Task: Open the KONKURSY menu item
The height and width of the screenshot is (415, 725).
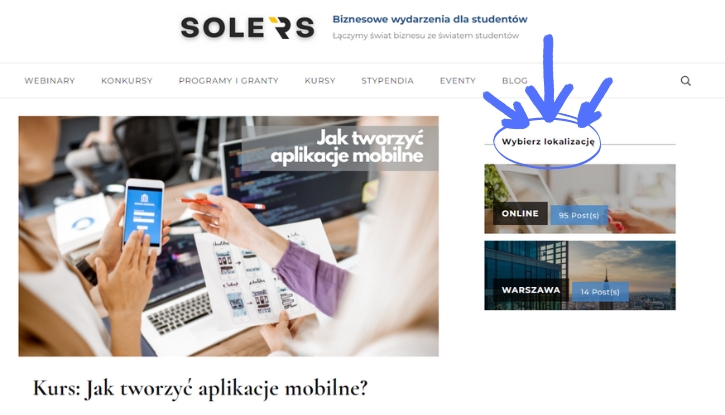Action: tap(127, 81)
